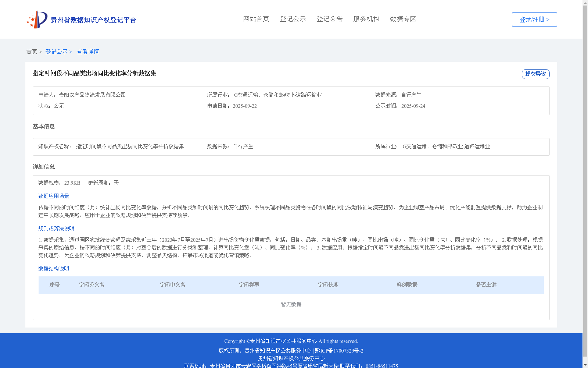The image size is (588, 368).
Task: Click 数据结构说明 heading
Action: pyautogui.click(x=54, y=269)
